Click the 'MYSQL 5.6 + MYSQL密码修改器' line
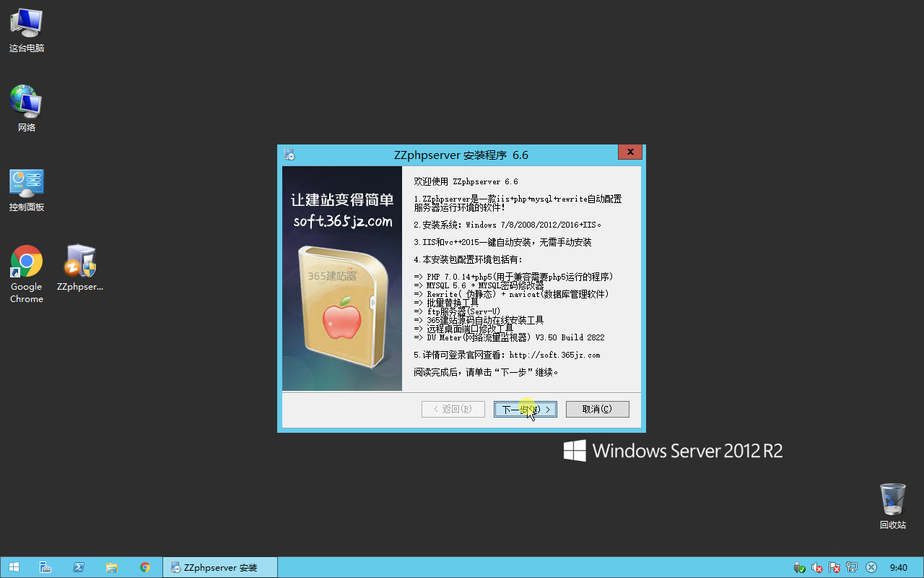Screen dimensions: 924x578 [x=479, y=285]
